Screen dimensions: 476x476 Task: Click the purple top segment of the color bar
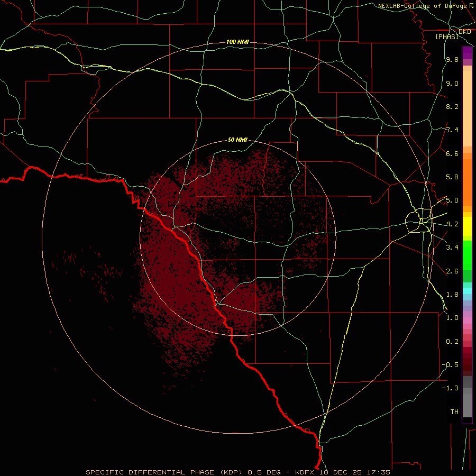[467, 53]
